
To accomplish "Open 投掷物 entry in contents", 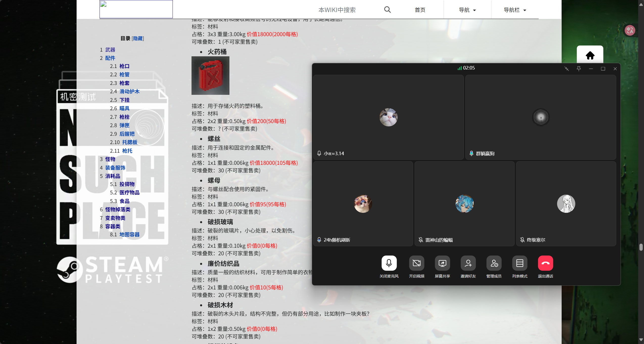I will 127,184.
